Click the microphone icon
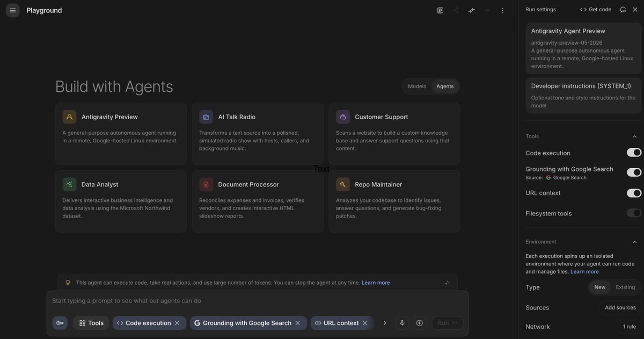Screen dimensions: 644x339 coord(402,323)
